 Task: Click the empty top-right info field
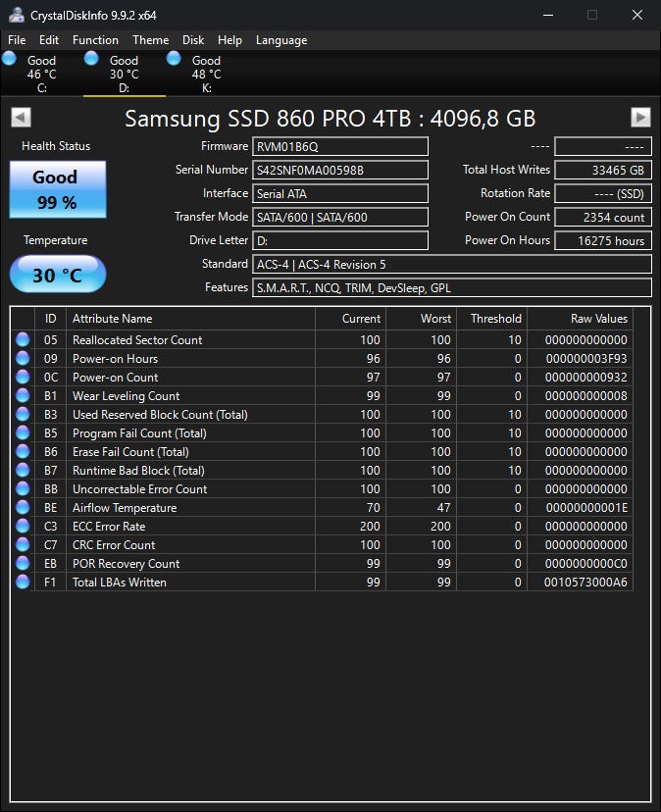[x=603, y=146]
